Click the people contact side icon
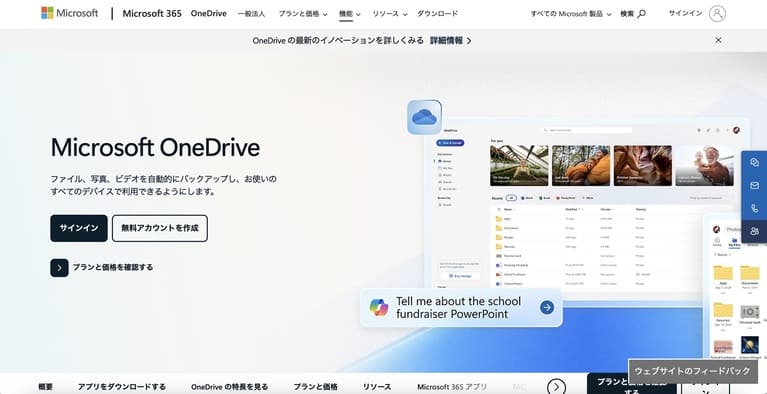This screenshot has width=767, height=394. point(754,232)
